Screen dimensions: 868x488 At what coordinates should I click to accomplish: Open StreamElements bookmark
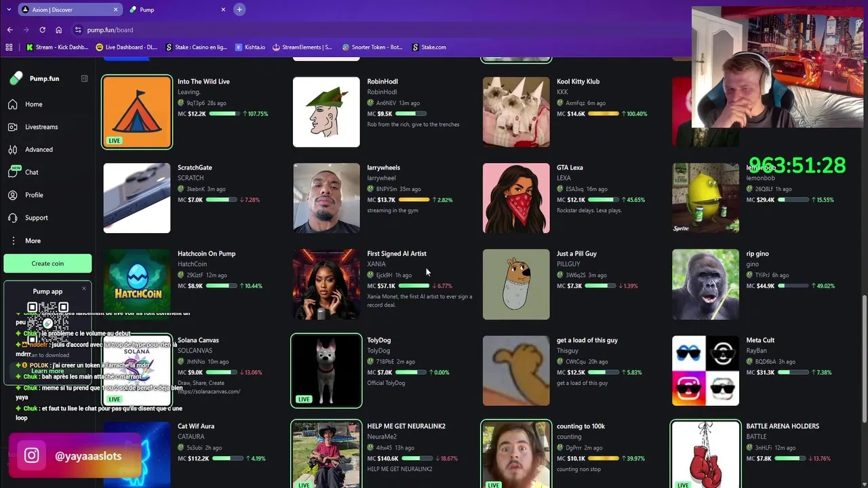pos(302,47)
